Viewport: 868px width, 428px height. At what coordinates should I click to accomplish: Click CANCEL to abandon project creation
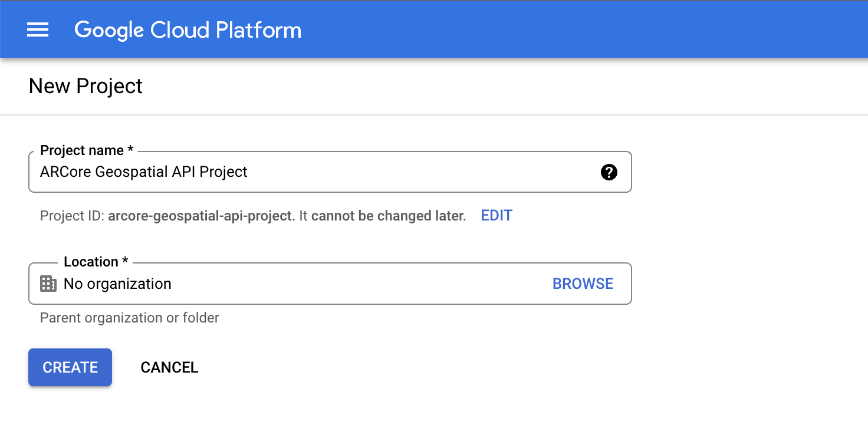(169, 367)
